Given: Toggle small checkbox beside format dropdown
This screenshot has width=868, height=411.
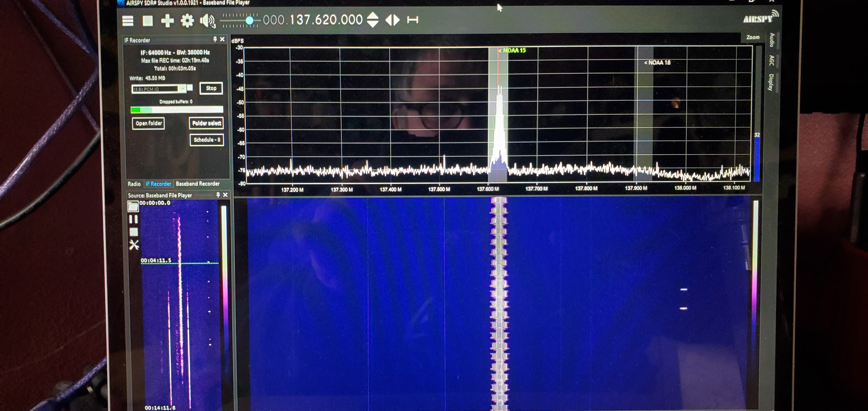Looking at the screenshot, I should tap(190, 88).
